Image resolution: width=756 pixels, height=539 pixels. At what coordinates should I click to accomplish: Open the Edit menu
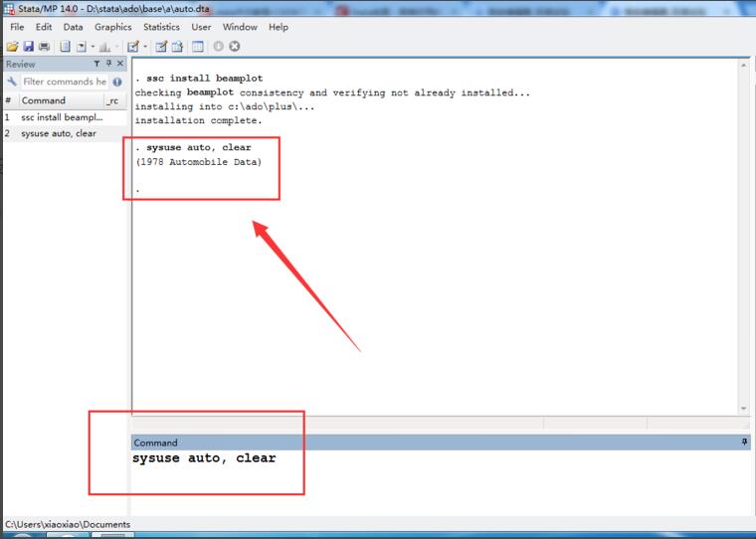(44, 27)
